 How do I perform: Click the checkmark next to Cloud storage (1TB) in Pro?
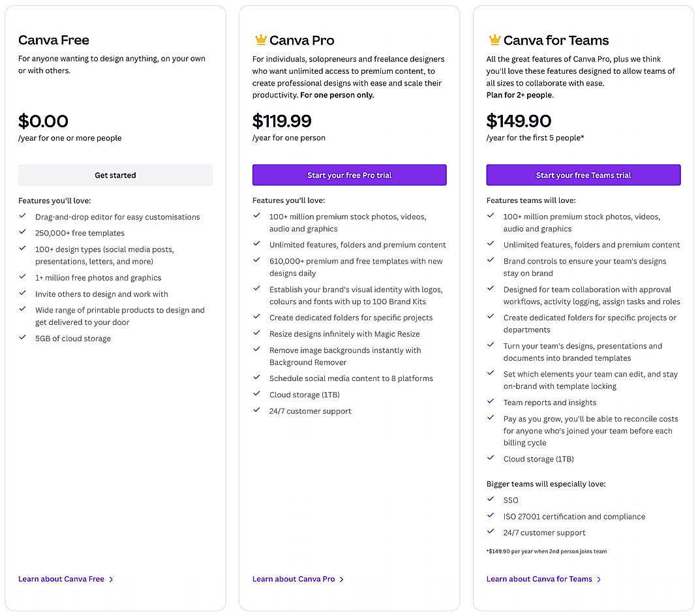pos(257,395)
